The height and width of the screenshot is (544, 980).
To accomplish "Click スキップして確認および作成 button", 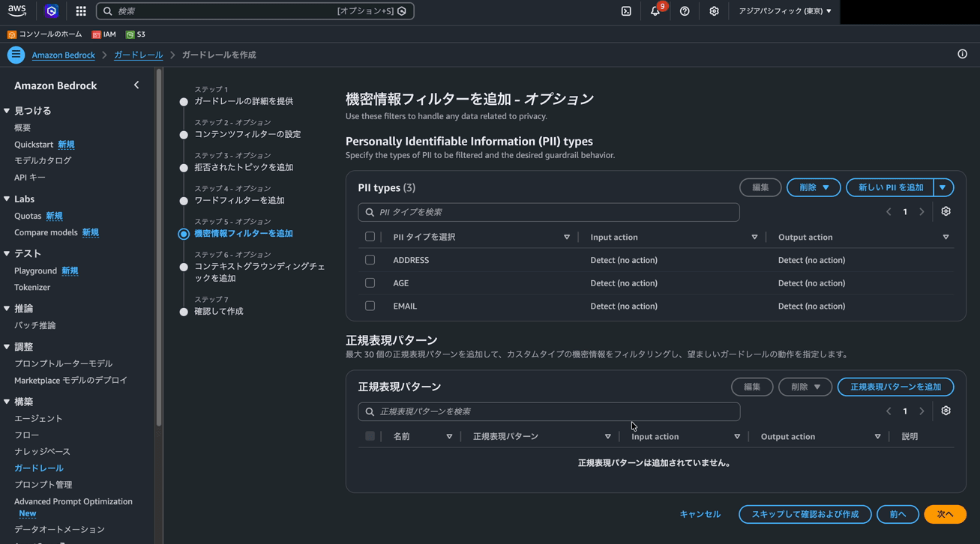I will coord(805,514).
